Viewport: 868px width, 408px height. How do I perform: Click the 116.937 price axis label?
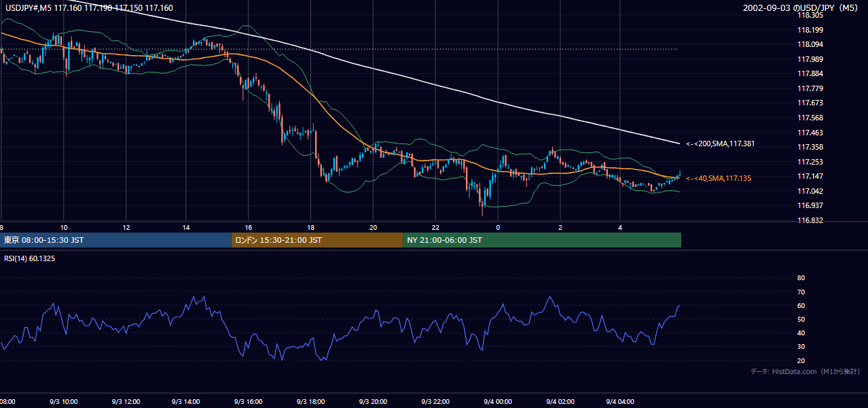pos(810,205)
